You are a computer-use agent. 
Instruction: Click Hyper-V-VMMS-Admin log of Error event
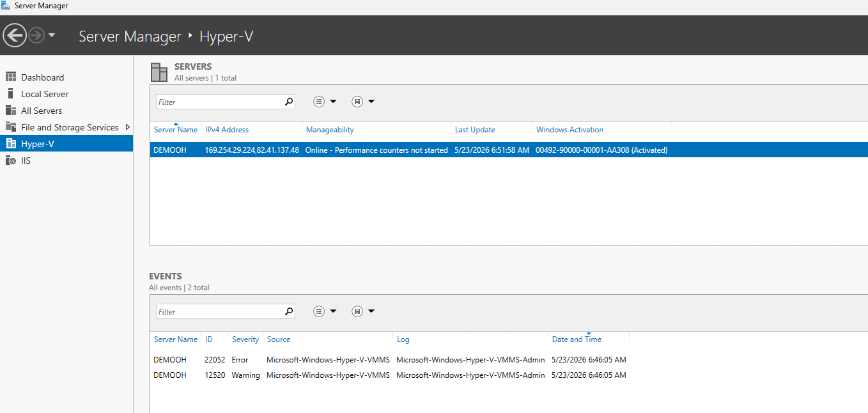470,360
